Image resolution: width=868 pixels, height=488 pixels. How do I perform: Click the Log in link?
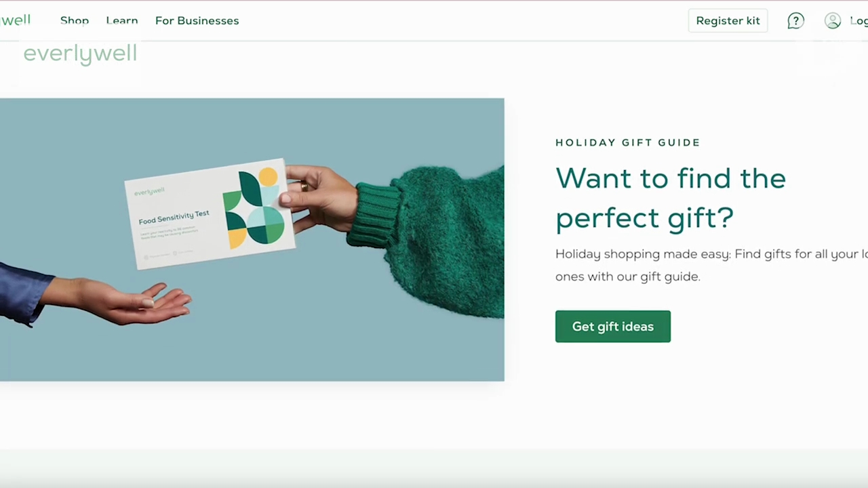pos(859,21)
